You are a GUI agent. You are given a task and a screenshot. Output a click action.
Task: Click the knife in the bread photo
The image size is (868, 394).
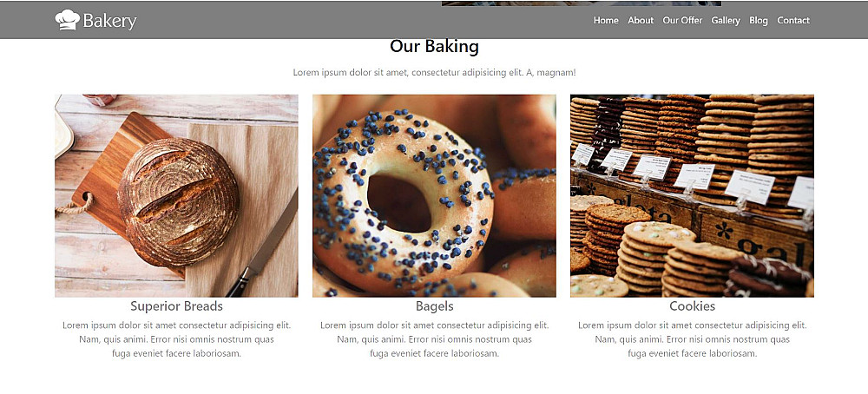point(261,246)
